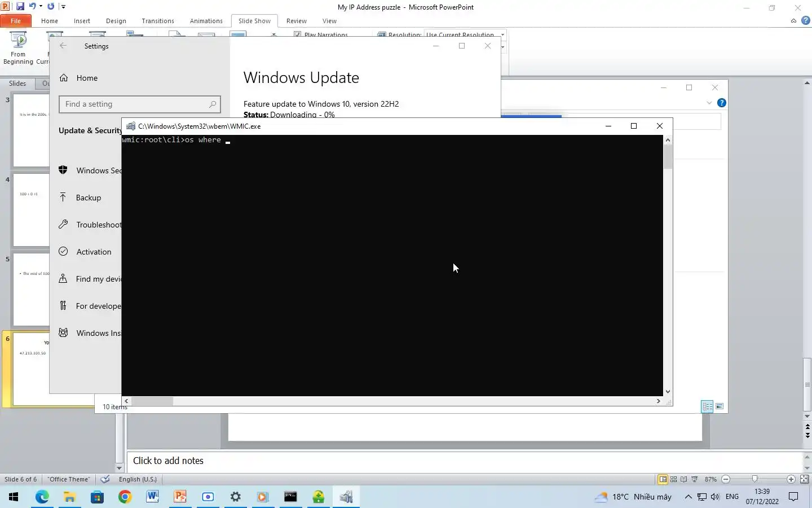Select the View ribbon tab
Image resolution: width=812 pixels, height=508 pixels.
click(x=329, y=21)
